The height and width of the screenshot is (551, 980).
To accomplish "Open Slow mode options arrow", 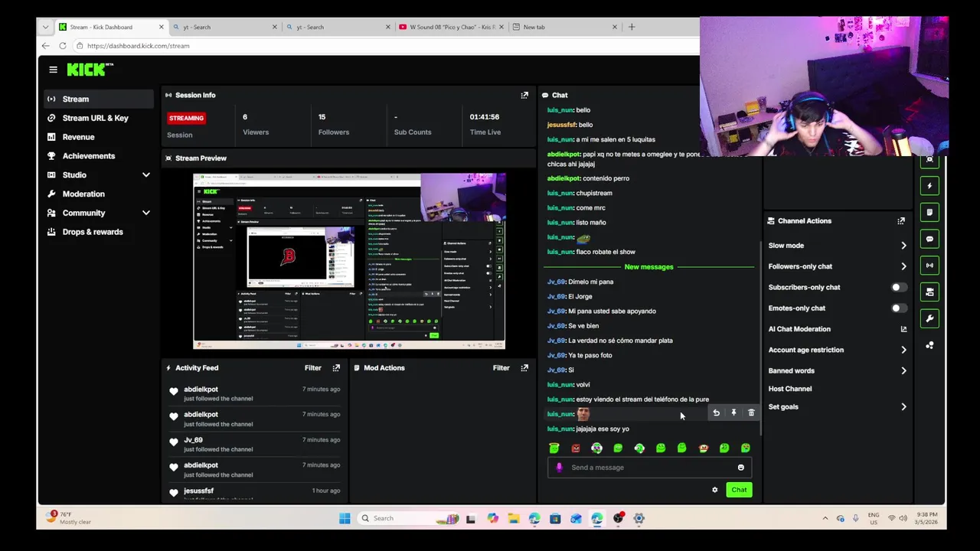I will (903, 246).
